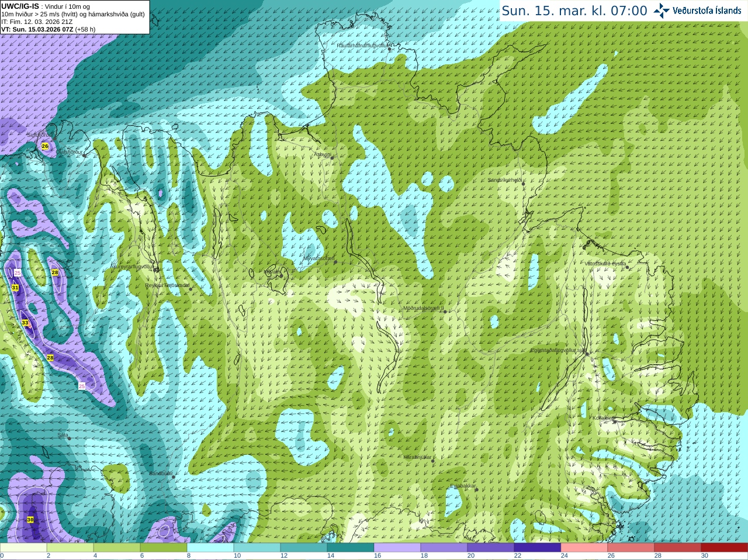This screenshot has width=748, height=560.
Task: Select the Kollaleira station label
Action: pyautogui.click(x=603, y=418)
